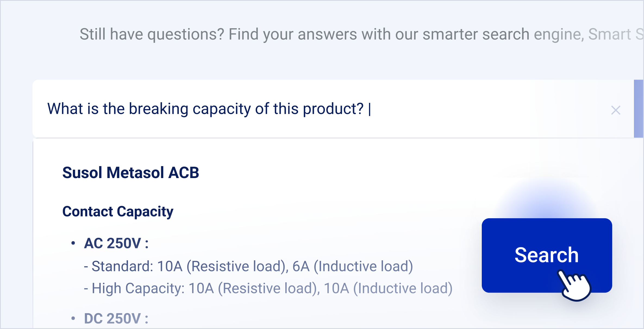Click the 'Smart' text in the header

point(609,34)
